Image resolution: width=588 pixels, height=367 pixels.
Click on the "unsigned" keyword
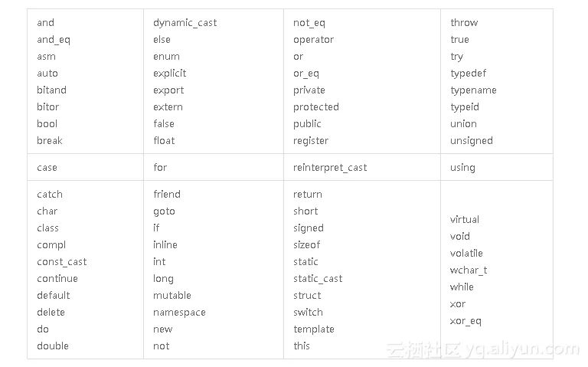[x=472, y=141]
